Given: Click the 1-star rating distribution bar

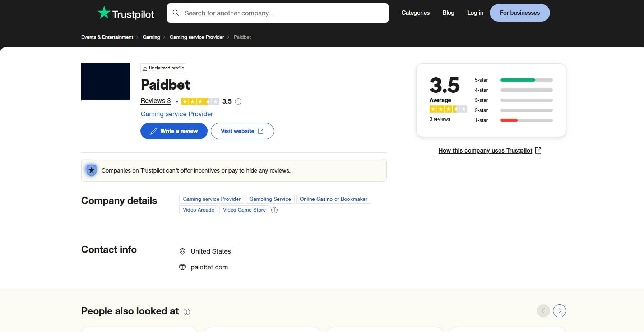Looking at the screenshot, I should coord(527,120).
